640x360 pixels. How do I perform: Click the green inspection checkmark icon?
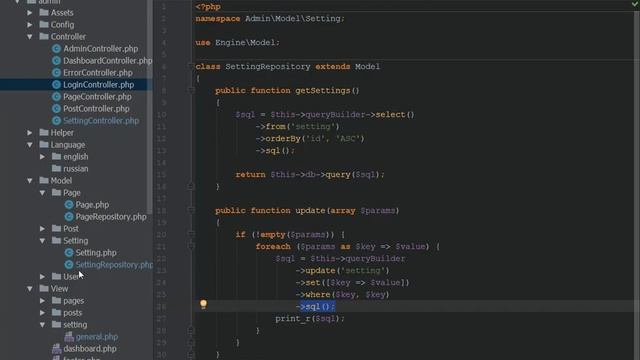[635, 4]
